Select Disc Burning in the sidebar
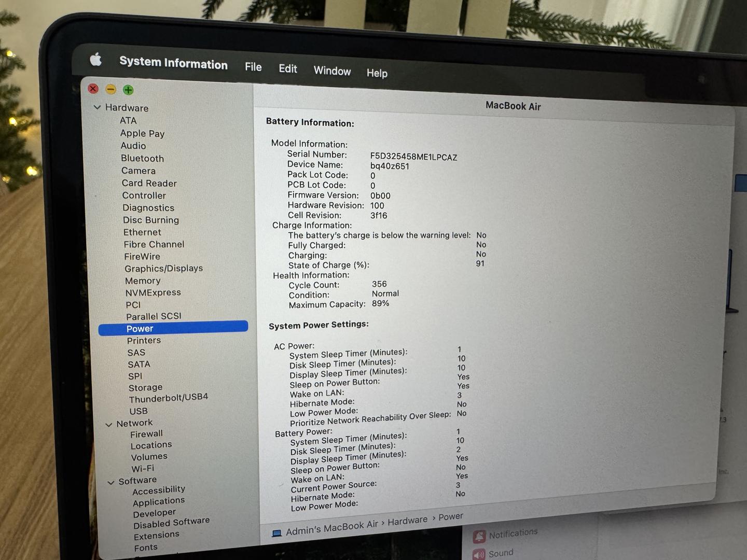This screenshot has height=560, width=747. tap(151, 220)
